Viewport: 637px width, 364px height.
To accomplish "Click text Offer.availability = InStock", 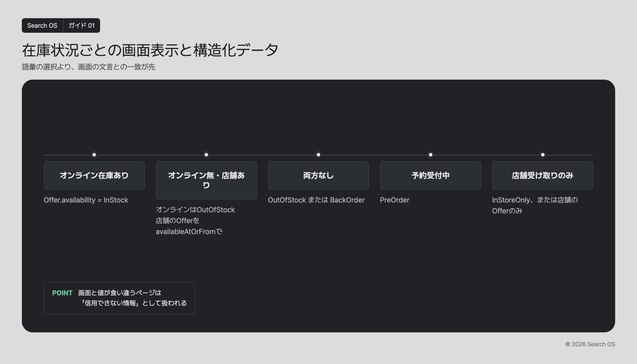I will [x=86, y=200].
